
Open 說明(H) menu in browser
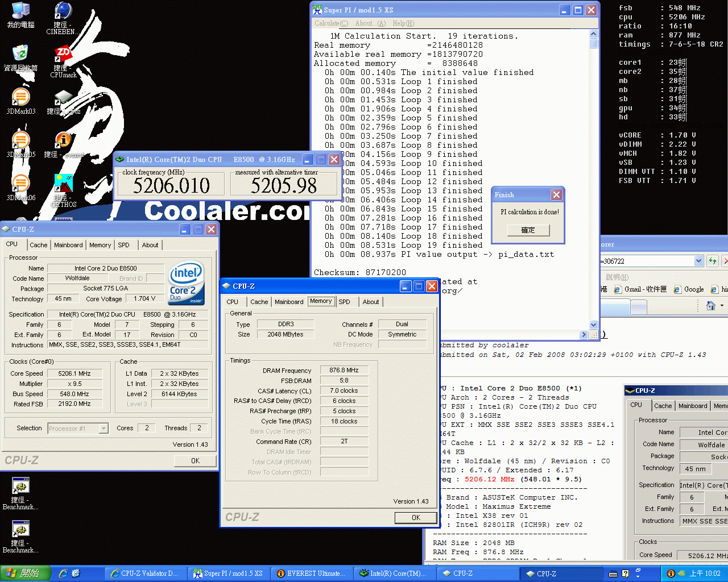coord(617,277)
